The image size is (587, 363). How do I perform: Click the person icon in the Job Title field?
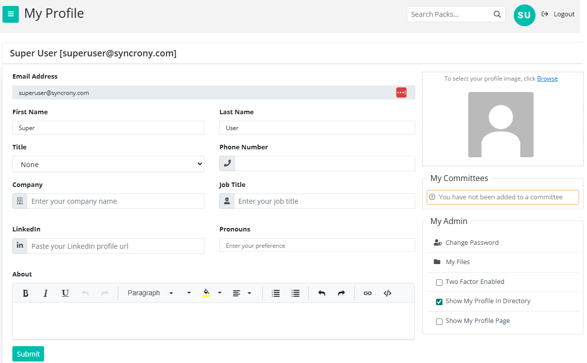[x=227, y=201]
